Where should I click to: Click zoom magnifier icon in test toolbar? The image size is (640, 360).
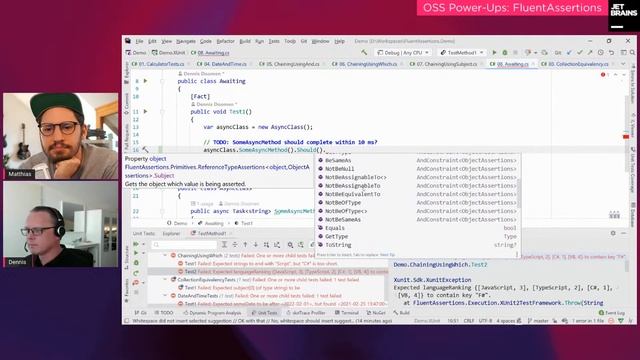(290, 244)
